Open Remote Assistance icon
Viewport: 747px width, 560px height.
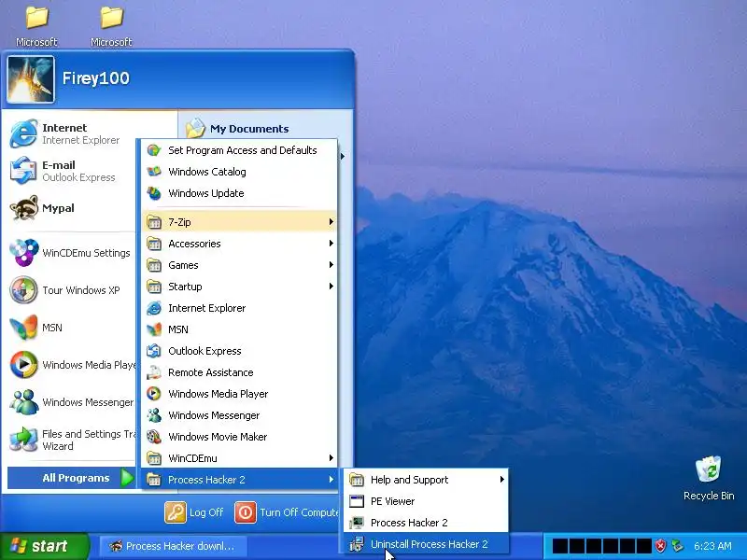click(x=154, y=372)
